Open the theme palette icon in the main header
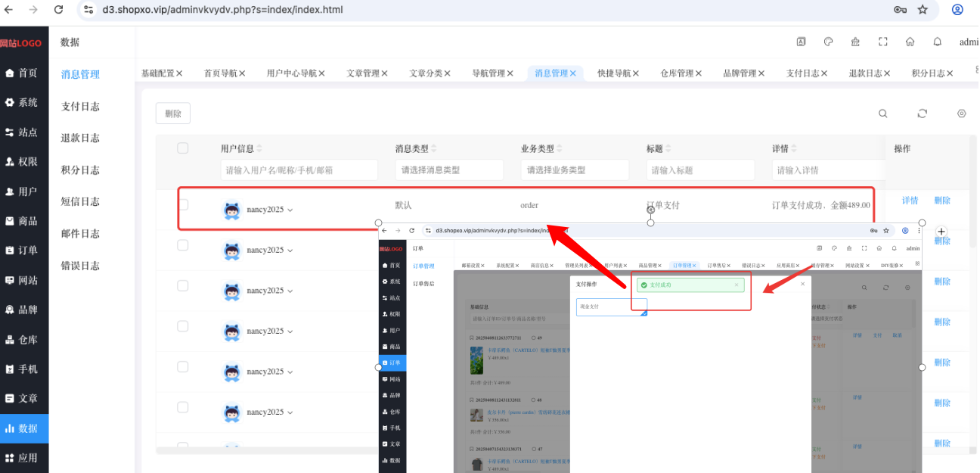Image resolution: width=980 pixels, height=473 pixels. (828, 42)
